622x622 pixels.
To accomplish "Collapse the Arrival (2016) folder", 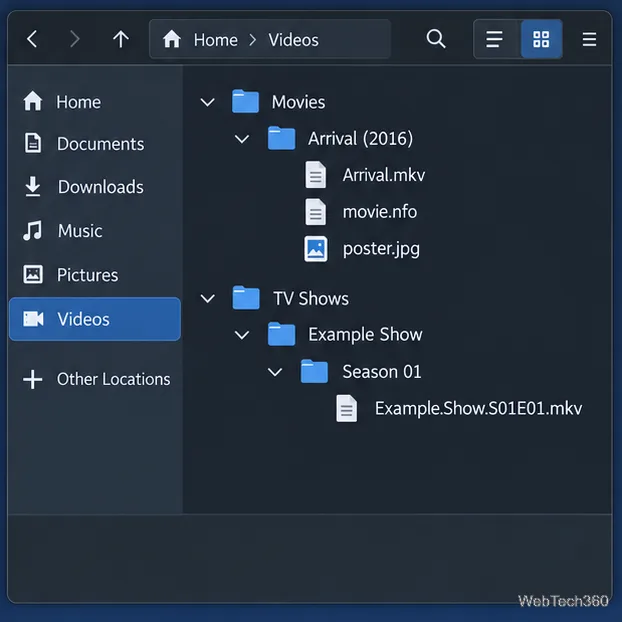I will [x=242, y=139].
